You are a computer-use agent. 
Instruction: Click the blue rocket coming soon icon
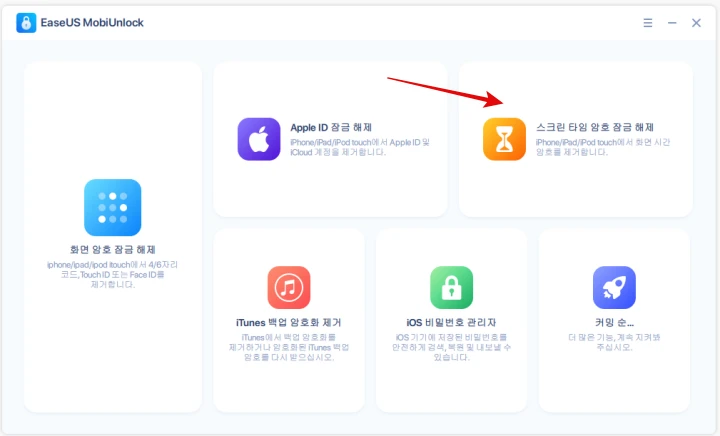click(x=614, y=287)
